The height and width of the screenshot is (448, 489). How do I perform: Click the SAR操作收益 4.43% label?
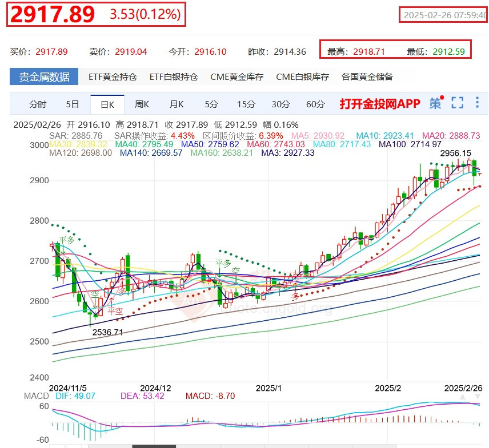tap(154, 136)
